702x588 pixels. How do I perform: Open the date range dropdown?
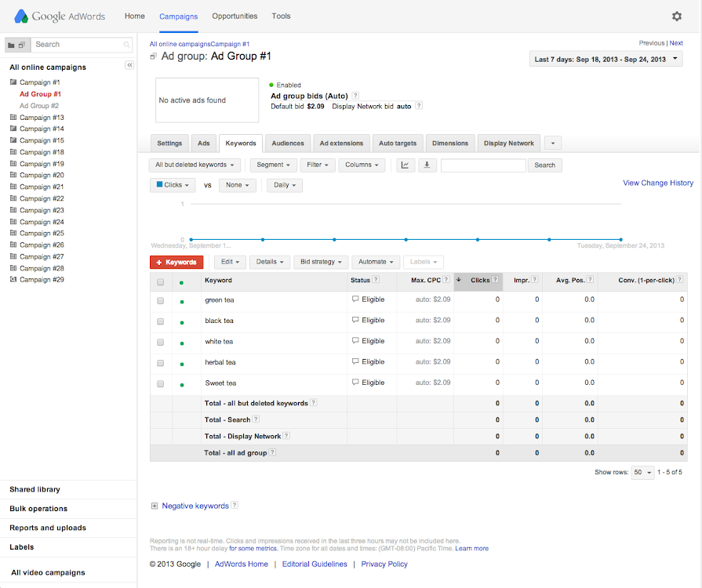[x=606, y=60]
